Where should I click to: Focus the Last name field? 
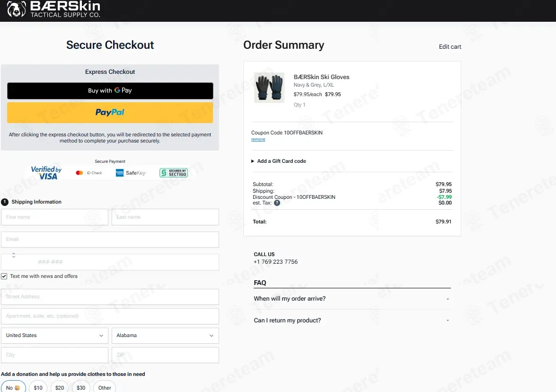(x=165, y=217)
